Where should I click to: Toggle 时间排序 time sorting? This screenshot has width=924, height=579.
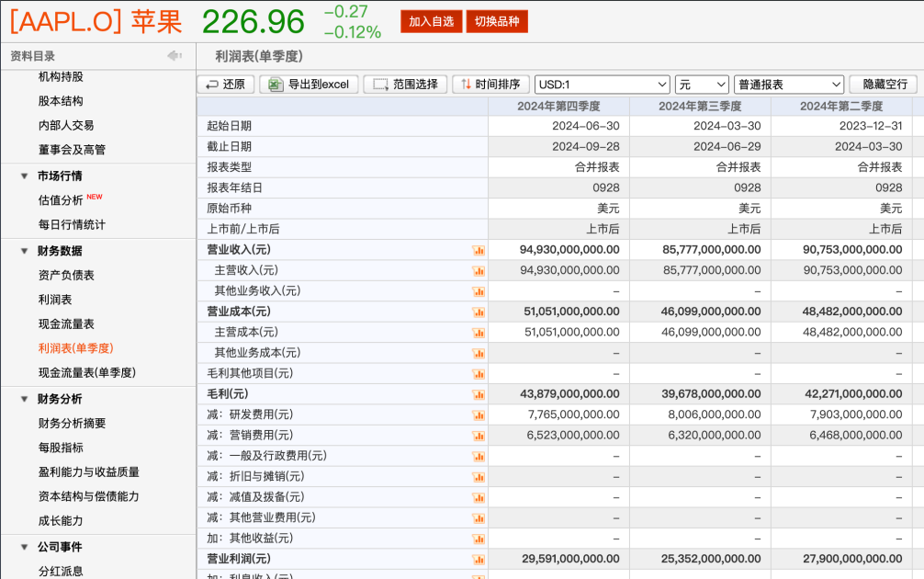[x=490, y=85]
